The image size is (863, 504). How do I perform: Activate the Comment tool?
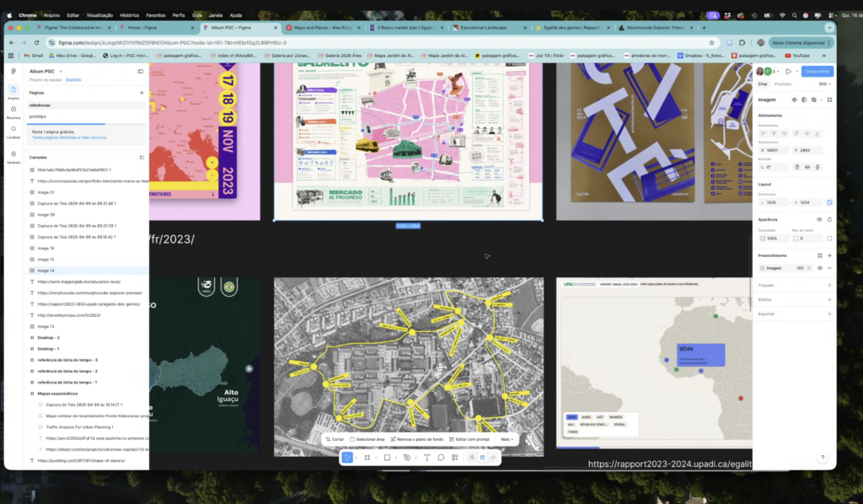[x=441, y=457]
